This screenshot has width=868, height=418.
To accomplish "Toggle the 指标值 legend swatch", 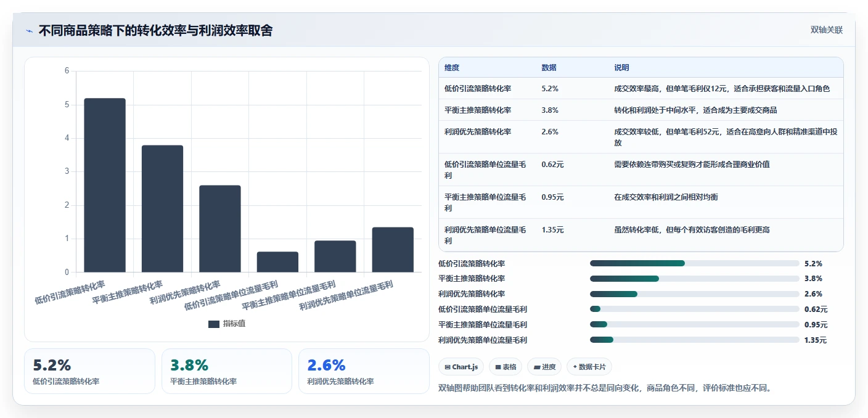I will 214,324.
